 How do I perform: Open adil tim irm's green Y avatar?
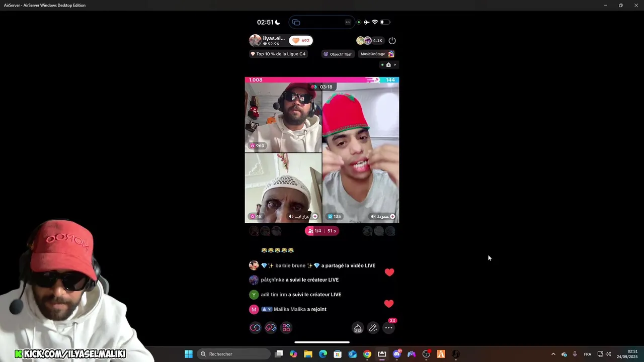pos(254,295)
